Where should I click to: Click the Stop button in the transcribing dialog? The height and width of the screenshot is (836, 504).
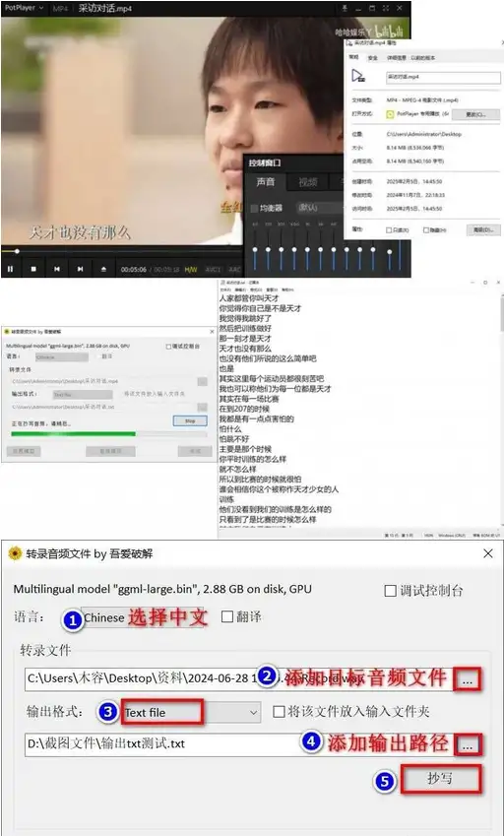[x=190, y=420]
